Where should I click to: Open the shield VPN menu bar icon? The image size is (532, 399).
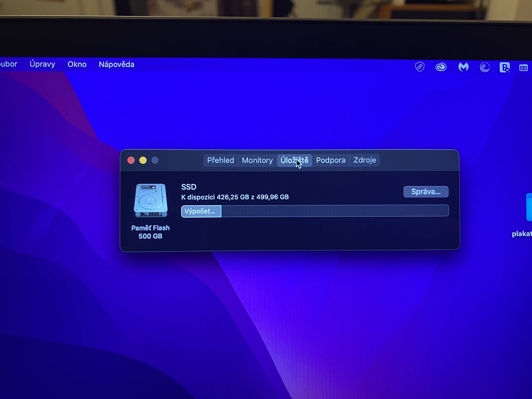[420, 67]
